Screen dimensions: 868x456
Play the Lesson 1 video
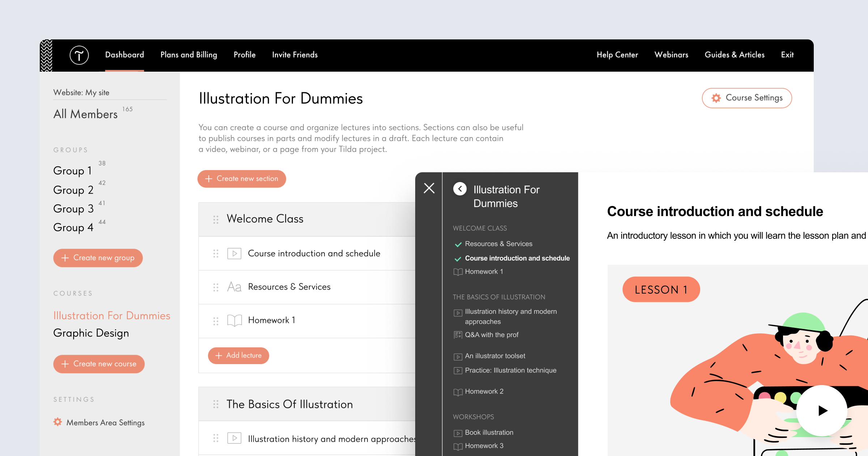(x=822, y=410)
